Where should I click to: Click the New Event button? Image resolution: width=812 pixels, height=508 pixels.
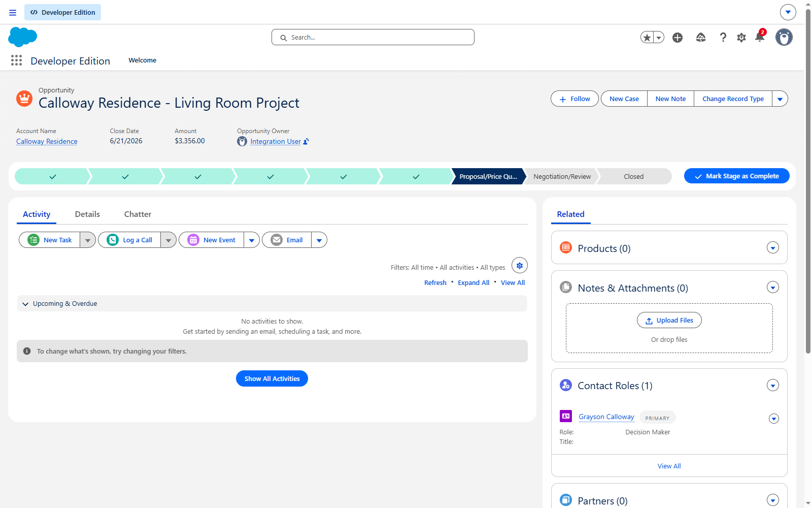[212, 240]
